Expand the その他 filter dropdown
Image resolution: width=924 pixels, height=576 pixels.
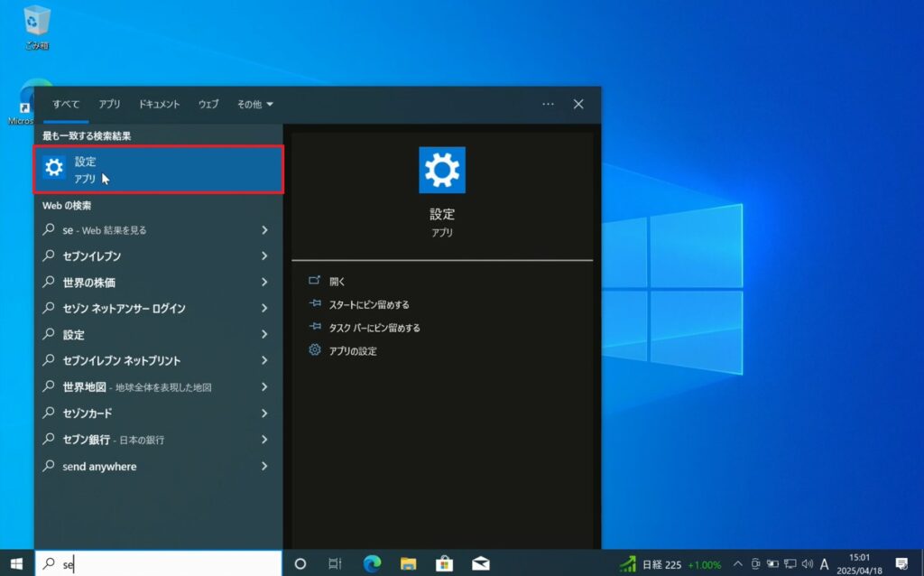[x=255, y=105]
